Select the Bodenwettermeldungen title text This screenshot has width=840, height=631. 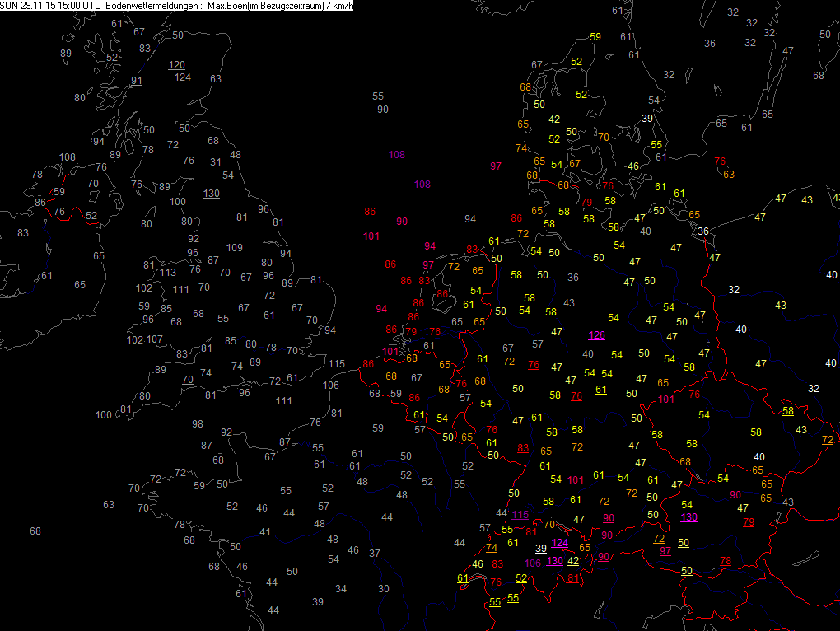pos(152,6)
